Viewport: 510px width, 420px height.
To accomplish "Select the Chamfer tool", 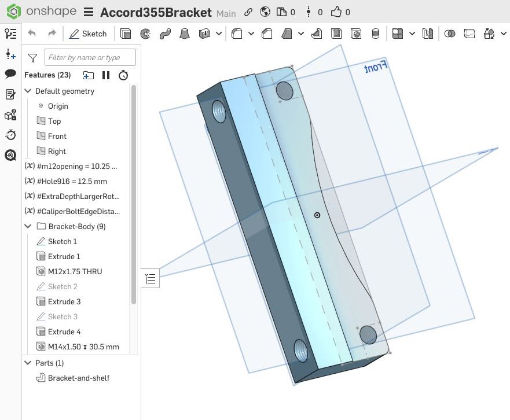I will point(267,34).
